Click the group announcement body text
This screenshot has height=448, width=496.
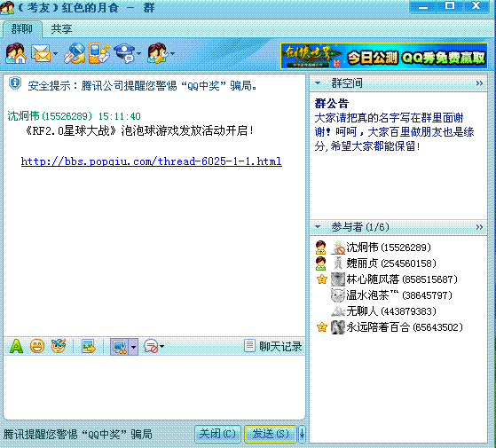[x=394, y=132]
